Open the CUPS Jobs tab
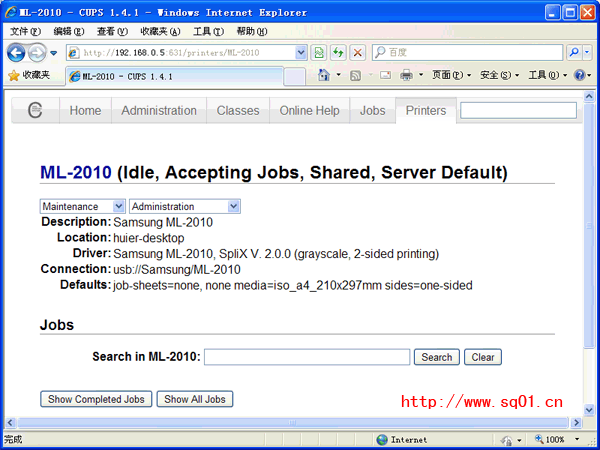The height and width of the screenshot is (450, 600). coord(373,111)
